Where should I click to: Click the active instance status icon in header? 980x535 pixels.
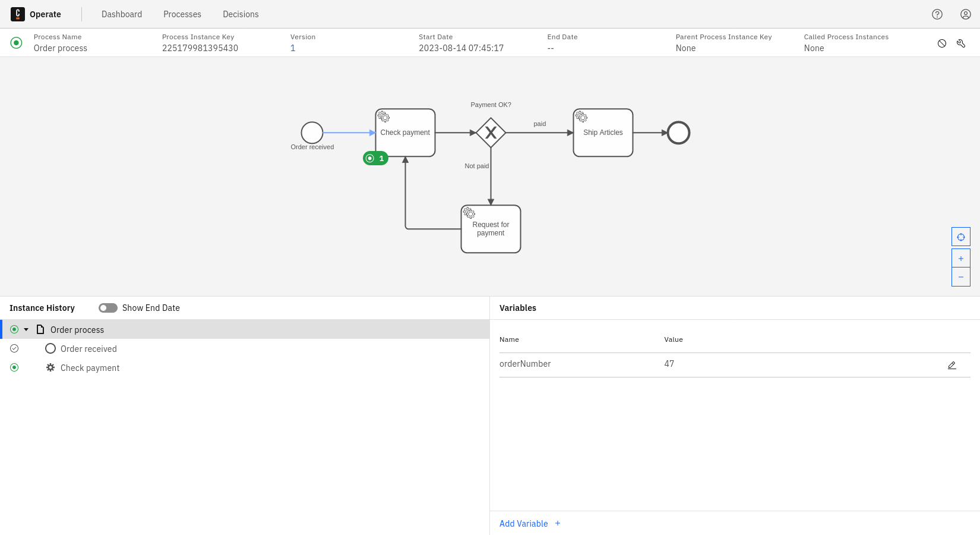tap(16, 42)
